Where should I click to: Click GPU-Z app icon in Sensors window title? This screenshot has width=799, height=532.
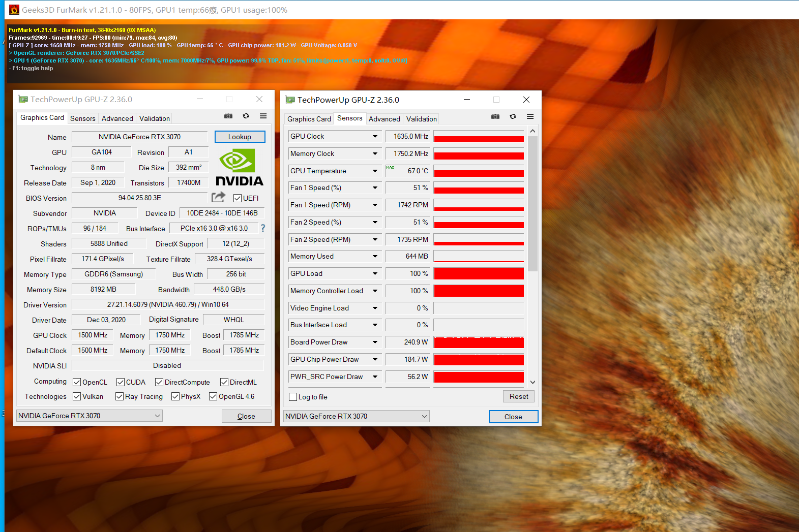click(x=290, y=100)
